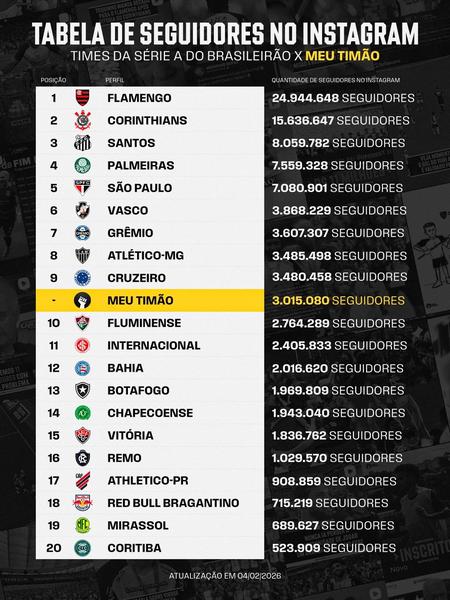
Task: Click the Corinthians club crest
Action: [82, 120]
